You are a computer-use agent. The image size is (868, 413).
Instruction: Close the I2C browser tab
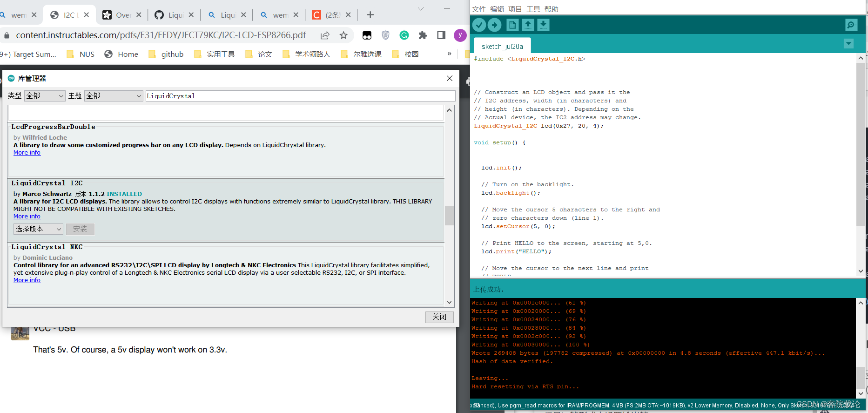(87, 15)
